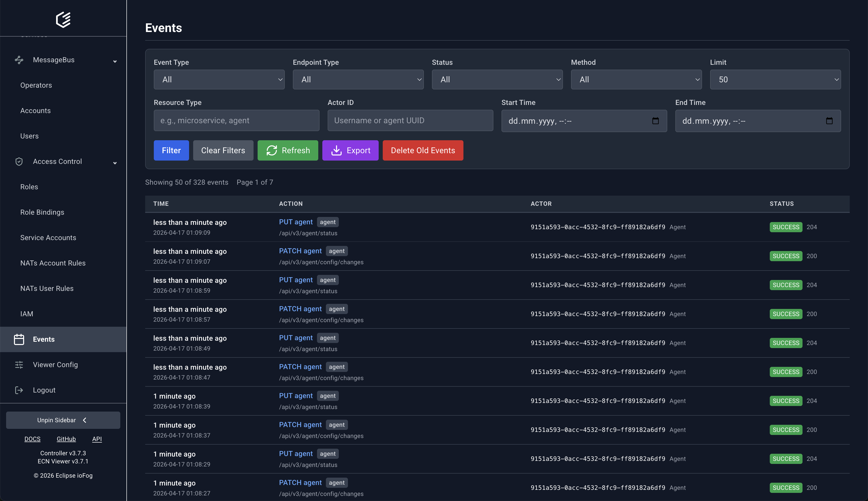Change the Limit dropdown from 50
Screen dimensions: 868x501
point(775,80)
